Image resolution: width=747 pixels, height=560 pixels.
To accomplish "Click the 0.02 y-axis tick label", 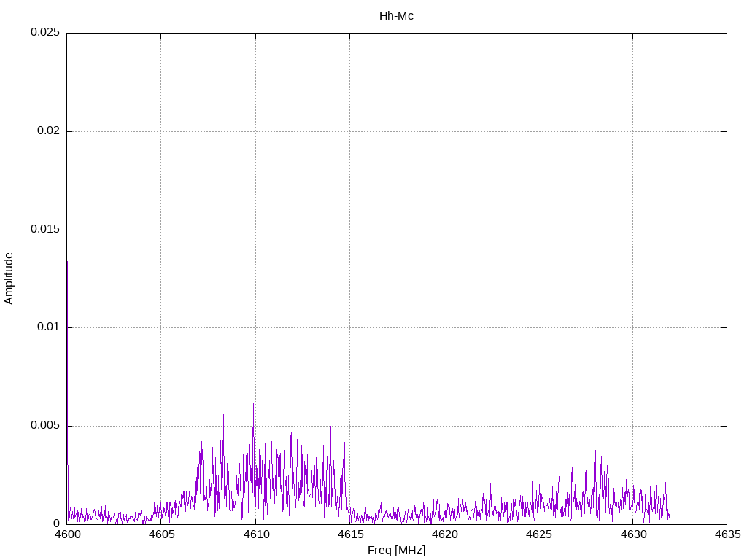I will pos(48,131).
